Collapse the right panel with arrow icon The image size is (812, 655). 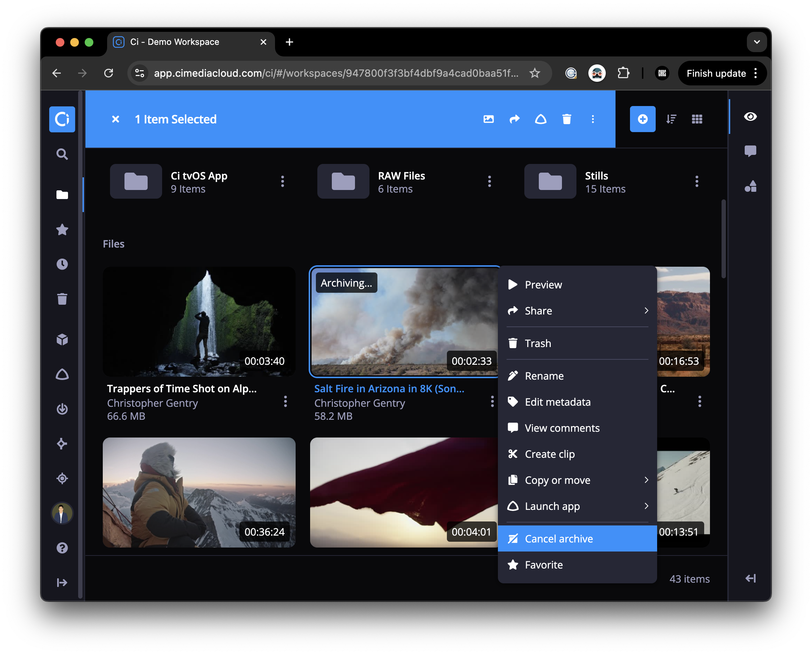point(750,578)
